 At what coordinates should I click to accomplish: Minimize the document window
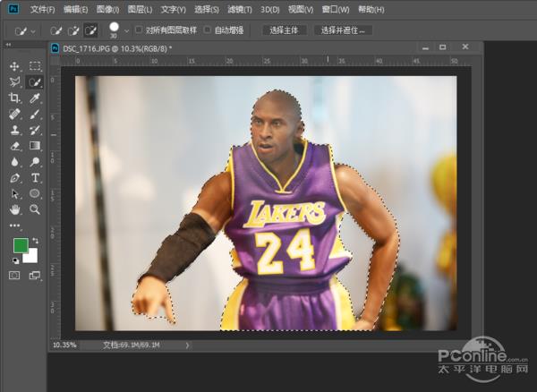(426, 48)
